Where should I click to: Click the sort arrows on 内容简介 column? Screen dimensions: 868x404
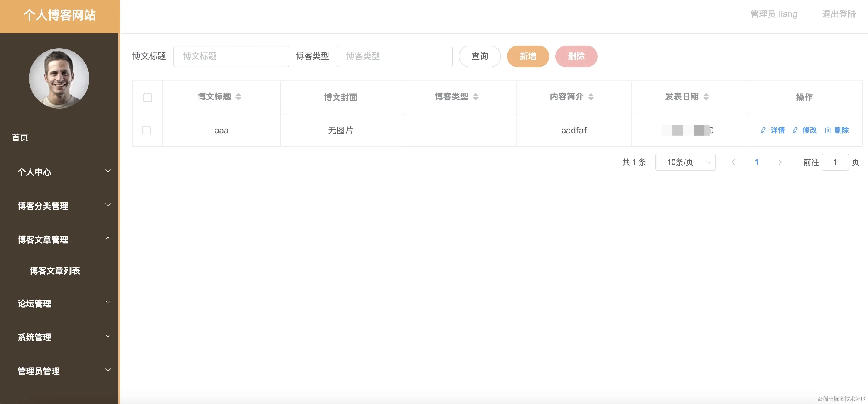tap(591, 97)
